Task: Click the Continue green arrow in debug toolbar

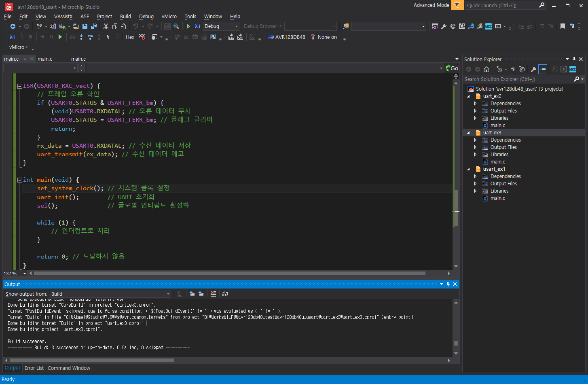Action: click(x=60, y=37)
